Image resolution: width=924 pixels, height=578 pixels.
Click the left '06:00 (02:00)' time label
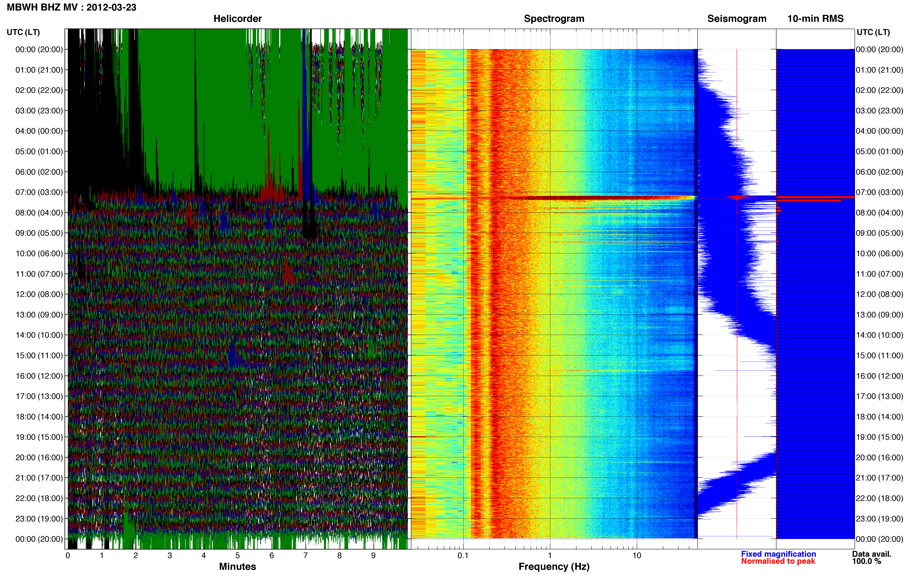[39, 172]
